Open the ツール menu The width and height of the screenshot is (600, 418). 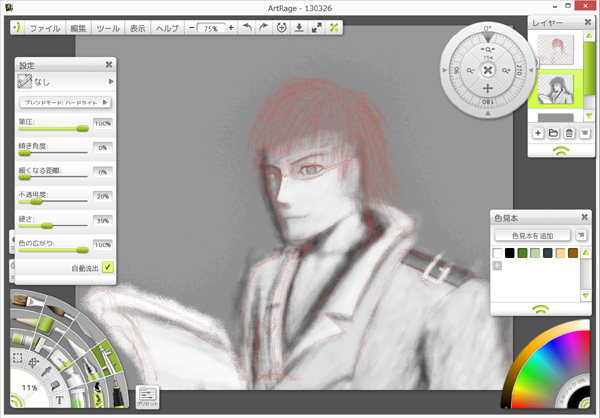[108, 28]
